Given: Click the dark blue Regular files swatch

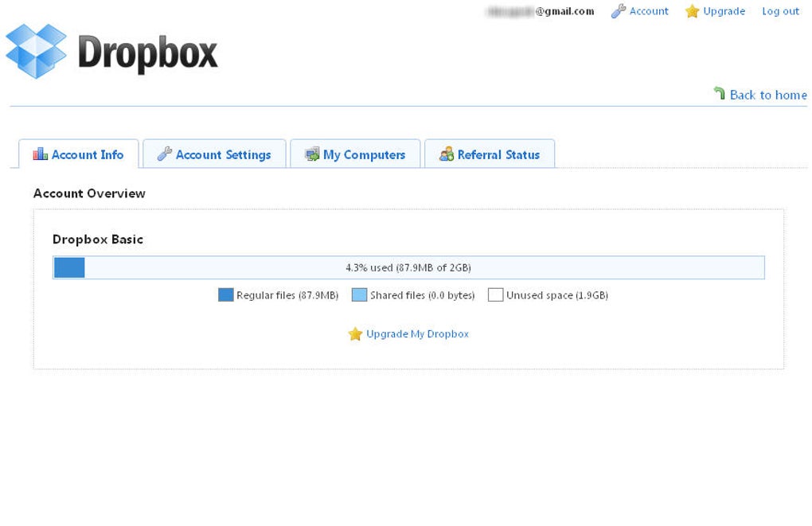Looking at the screenshot, I should (x=226, y=295).
